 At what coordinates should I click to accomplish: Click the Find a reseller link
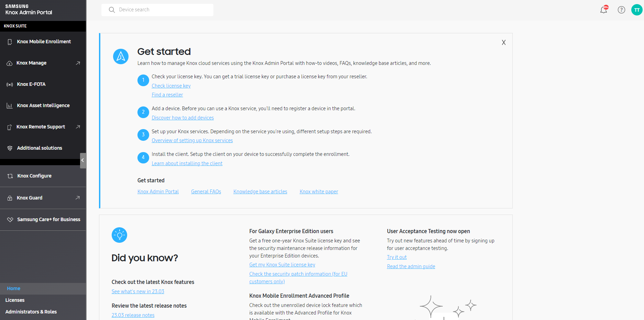click(x=167, y=95)
